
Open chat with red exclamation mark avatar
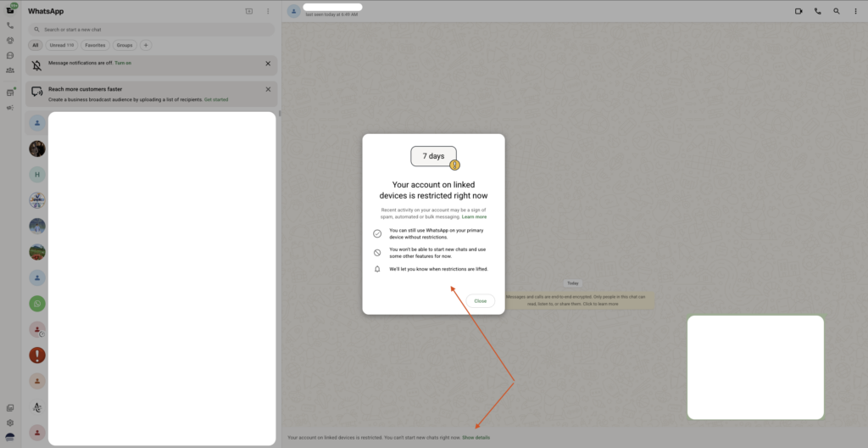37,355
